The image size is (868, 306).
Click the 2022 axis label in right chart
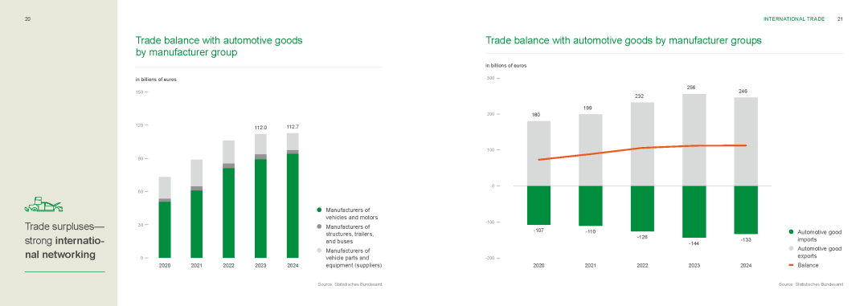[642, 266]
